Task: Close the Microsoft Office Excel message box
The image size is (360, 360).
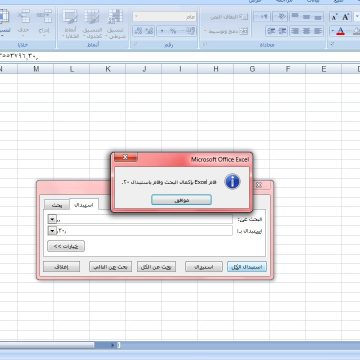Action: [x=125, y=157]
